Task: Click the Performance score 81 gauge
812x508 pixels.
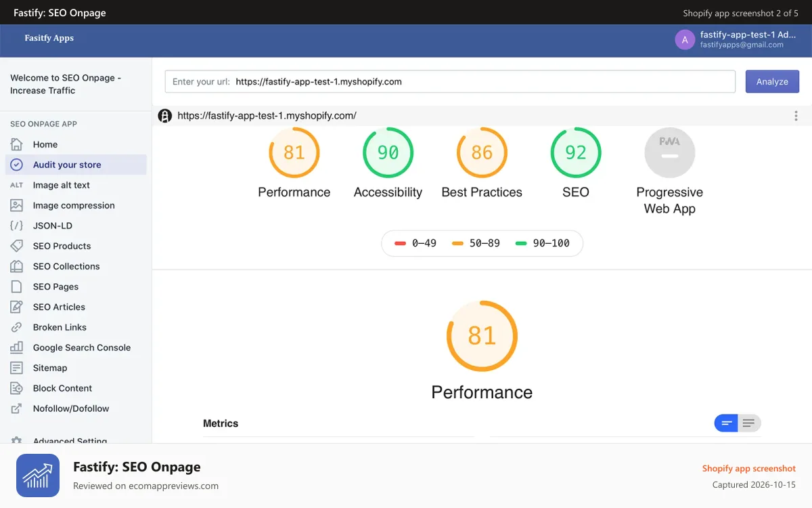Action: [x=294, y=152]
